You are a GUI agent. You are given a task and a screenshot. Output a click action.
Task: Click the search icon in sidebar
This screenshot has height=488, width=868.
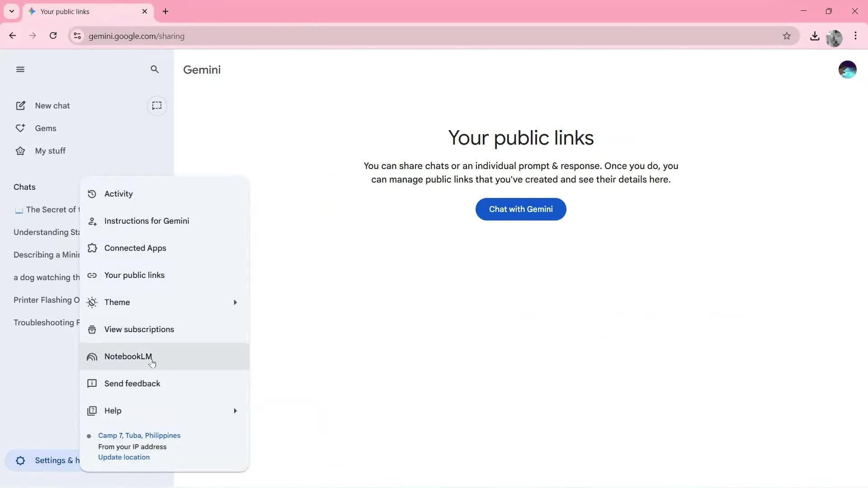155,69
